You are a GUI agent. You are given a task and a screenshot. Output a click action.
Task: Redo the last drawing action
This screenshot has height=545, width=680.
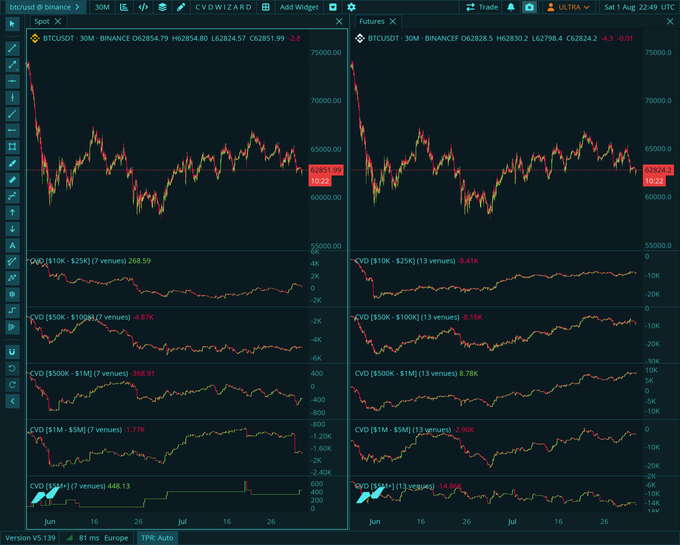pyautogui.click(x=12, y=385)
